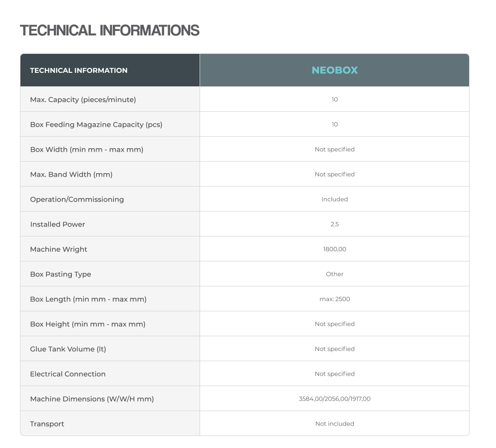Click the Box Width row label
Image resolution: width=496 pixels, height=448 pixels.
[x=86, y=149]
